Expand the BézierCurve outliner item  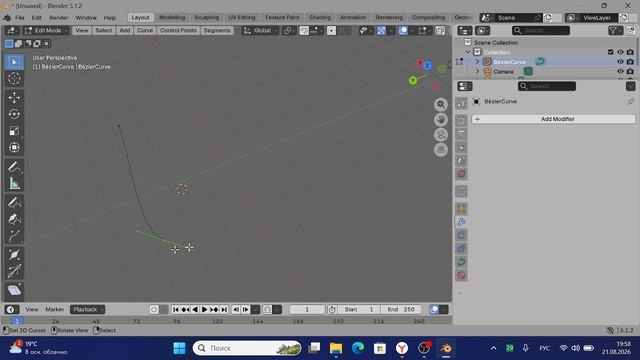[478, 62]
